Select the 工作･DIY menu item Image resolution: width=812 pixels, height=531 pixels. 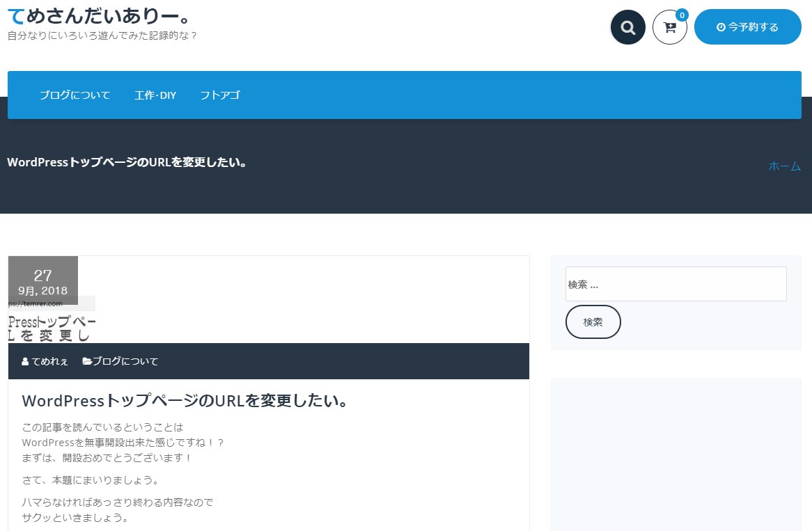155,95
